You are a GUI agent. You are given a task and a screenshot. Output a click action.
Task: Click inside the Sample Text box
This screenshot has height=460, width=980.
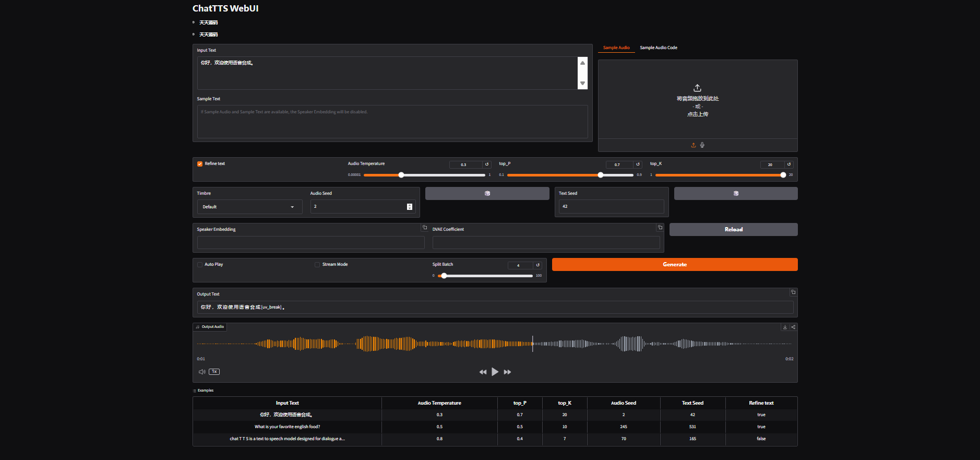pyautogui.click(x=392, y=122)
